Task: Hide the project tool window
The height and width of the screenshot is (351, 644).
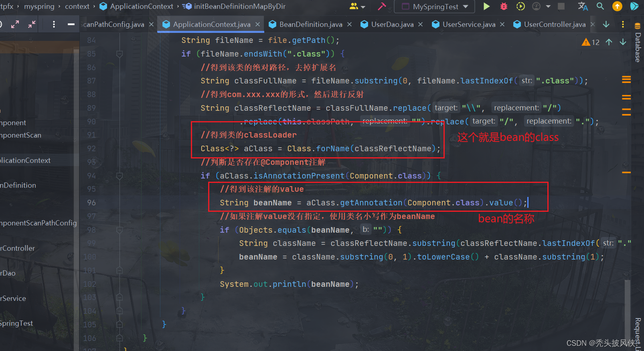Action: pyautogui.click(x=71, y=24)
